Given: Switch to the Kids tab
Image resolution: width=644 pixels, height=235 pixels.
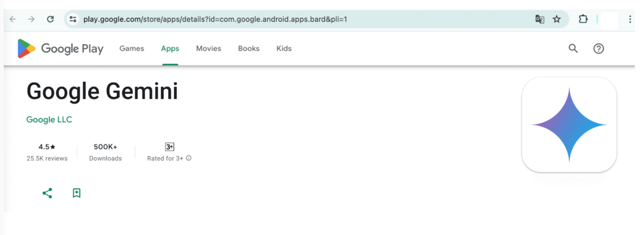Looking at the screenshot, I should [x=284, y=49].
